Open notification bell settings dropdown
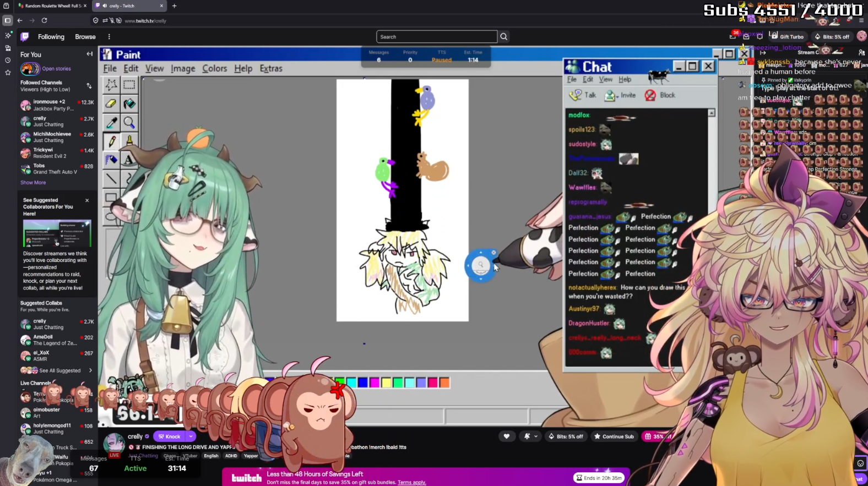The image size is (868, 486). pos(530,436)
